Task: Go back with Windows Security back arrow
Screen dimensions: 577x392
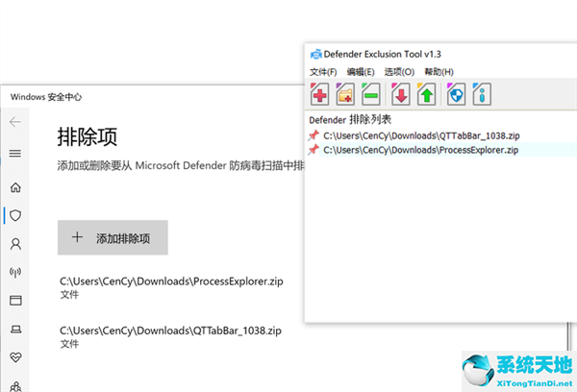Action: [x=15, y=122]
